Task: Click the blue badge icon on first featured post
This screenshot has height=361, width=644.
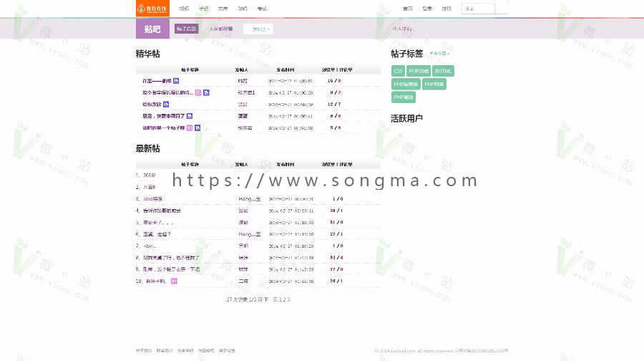Action: [176, 81]
